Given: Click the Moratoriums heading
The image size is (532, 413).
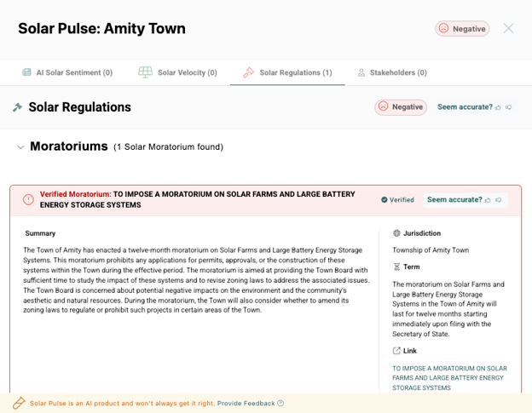Looking at the screenshot, I should tap(69, 146).
